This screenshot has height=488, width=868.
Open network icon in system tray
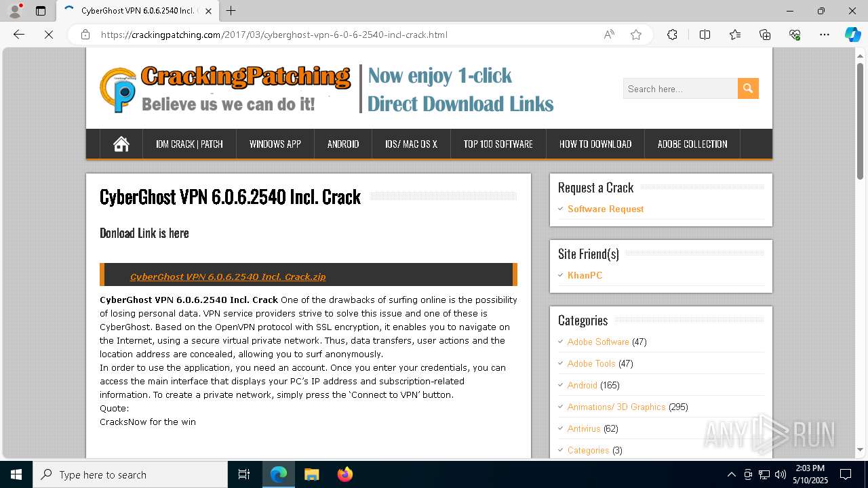pos(764,474)
